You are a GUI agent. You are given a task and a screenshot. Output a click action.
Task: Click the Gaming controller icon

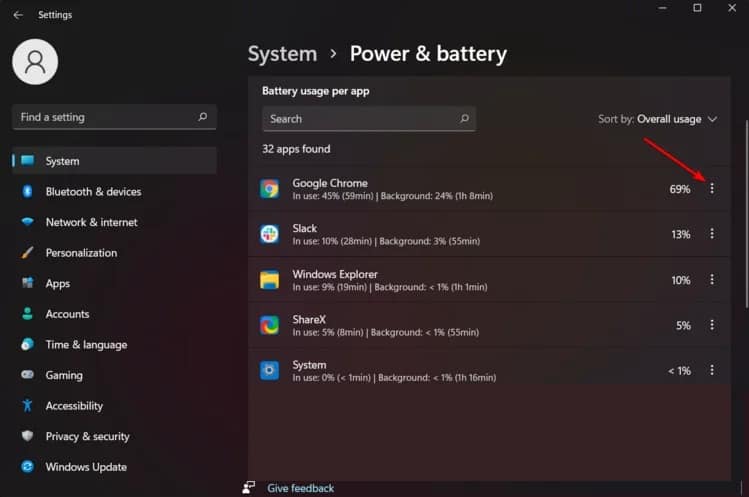click(27, 375)
